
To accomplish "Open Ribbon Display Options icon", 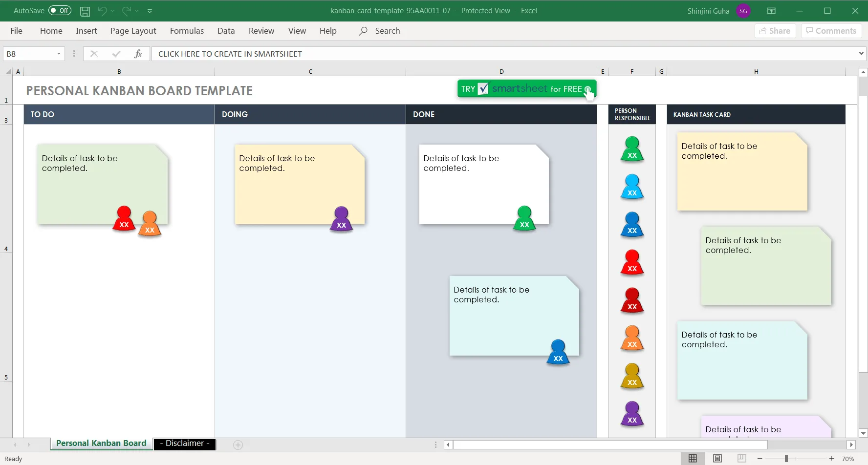I will click(x=771, y=11).
